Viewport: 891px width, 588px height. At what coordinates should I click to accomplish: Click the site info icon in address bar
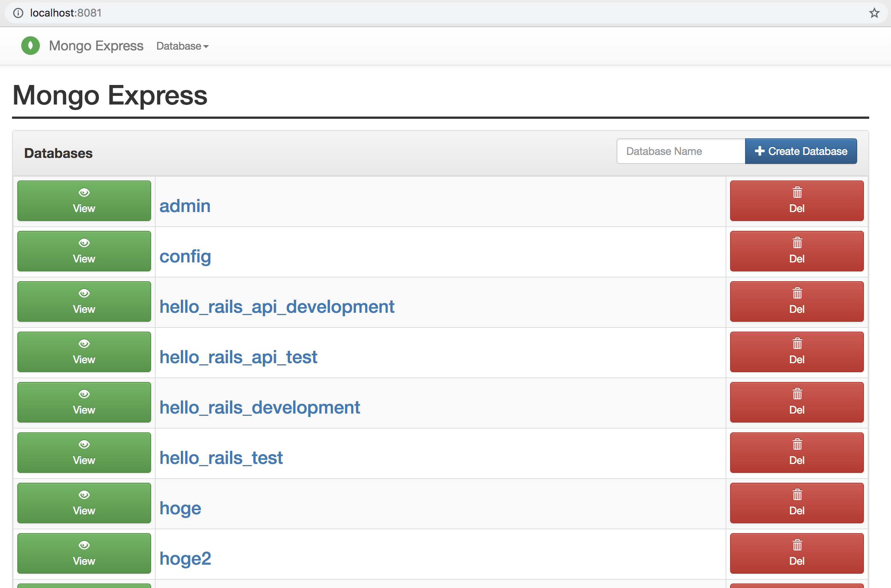(x=18, y=13)
